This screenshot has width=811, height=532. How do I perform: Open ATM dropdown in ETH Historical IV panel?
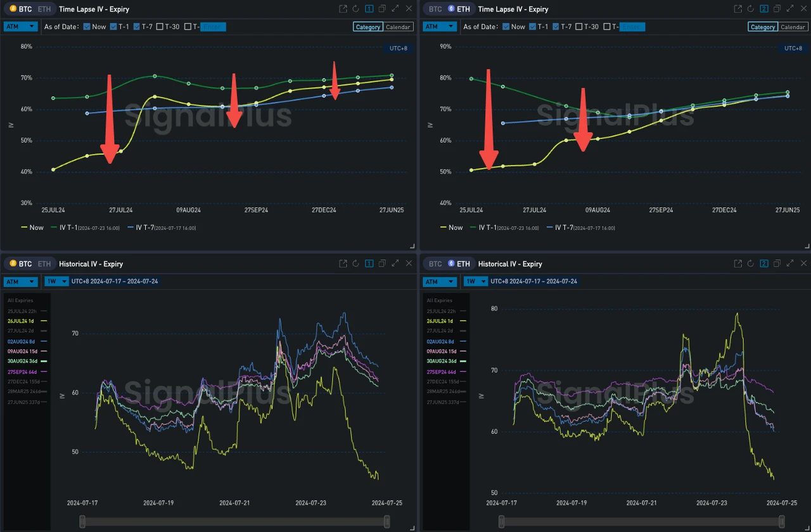[440, 281]
